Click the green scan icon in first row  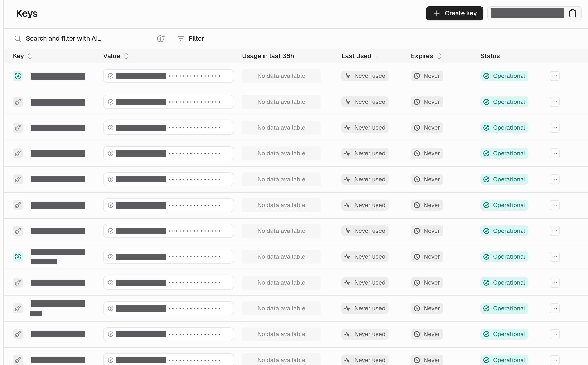pos(18,76)
